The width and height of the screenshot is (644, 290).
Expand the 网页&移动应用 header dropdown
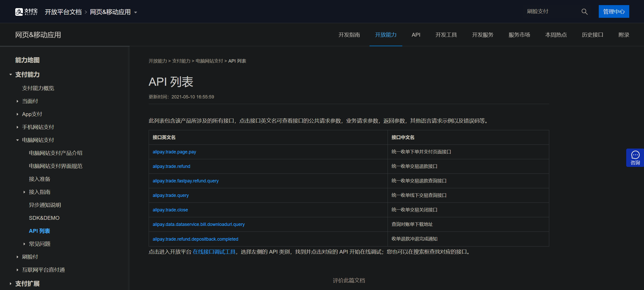[x=136, y=12]
